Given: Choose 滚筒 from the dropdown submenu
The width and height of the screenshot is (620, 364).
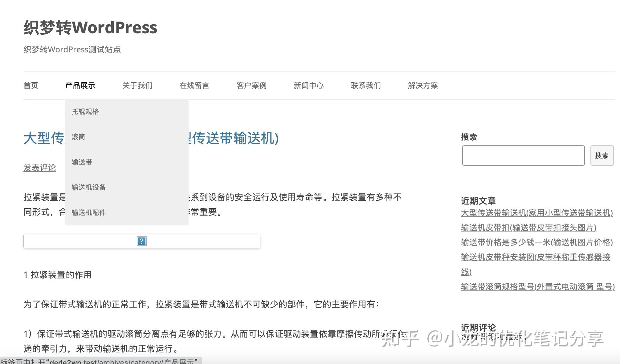Looking at the screenshot, I should click(x=127, y=137).
